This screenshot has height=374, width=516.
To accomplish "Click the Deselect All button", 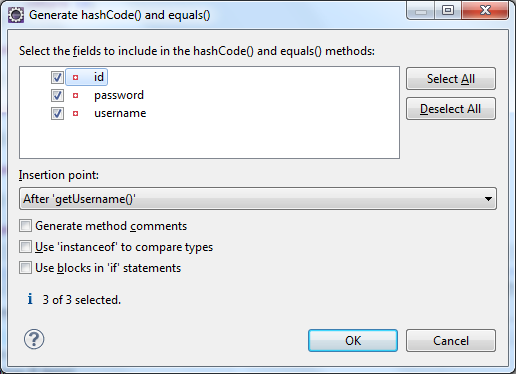I will [x=451, y=109].
